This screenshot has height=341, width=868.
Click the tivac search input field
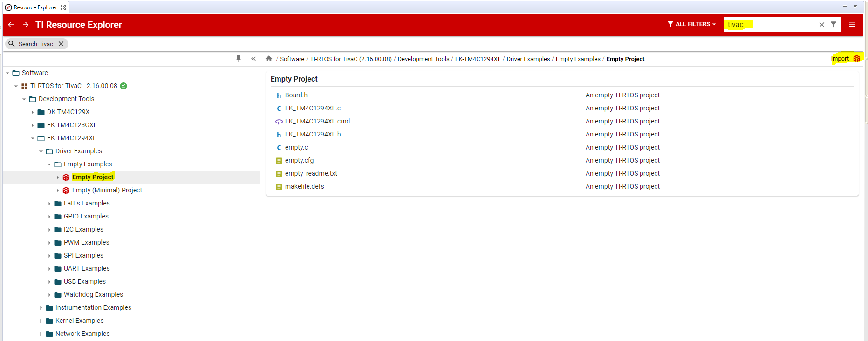coord(771,25)
